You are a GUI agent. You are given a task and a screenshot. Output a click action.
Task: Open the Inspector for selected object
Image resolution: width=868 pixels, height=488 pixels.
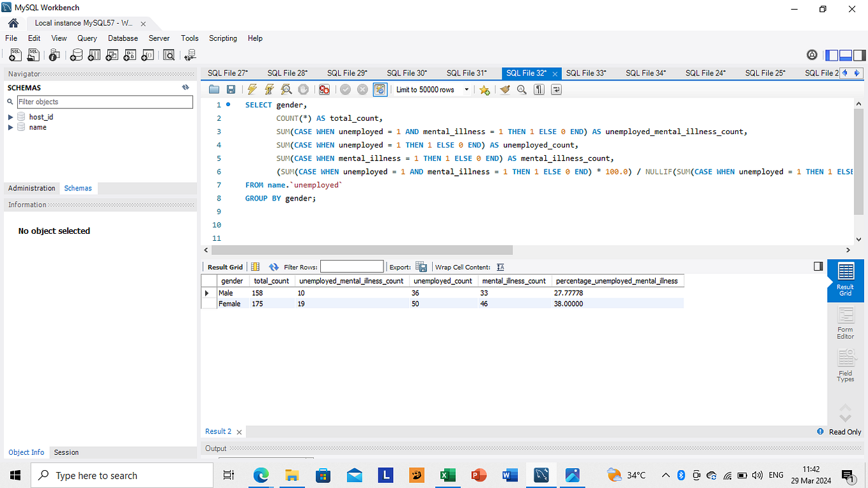(x=54, y=56)
